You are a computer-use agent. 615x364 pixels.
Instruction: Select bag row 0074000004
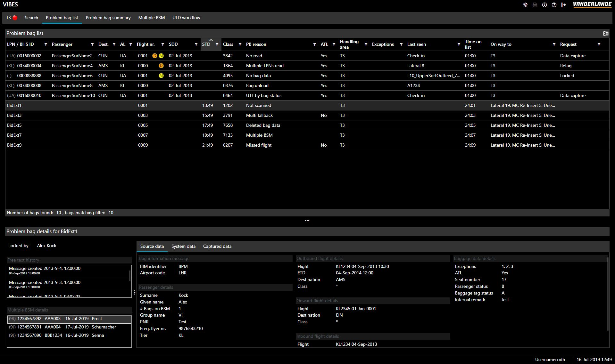click(x=307, y=66)
